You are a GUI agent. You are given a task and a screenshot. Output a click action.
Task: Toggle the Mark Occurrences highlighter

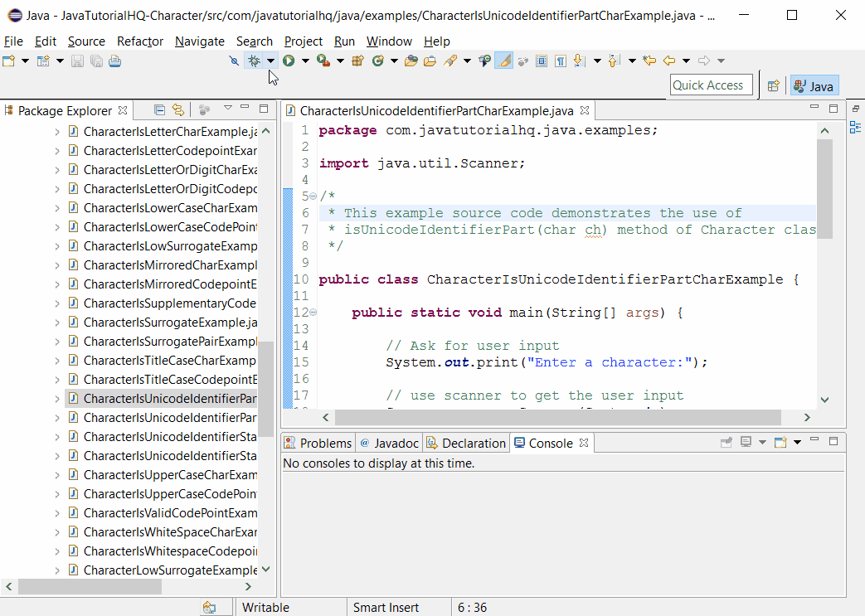[x=503, y=60]
